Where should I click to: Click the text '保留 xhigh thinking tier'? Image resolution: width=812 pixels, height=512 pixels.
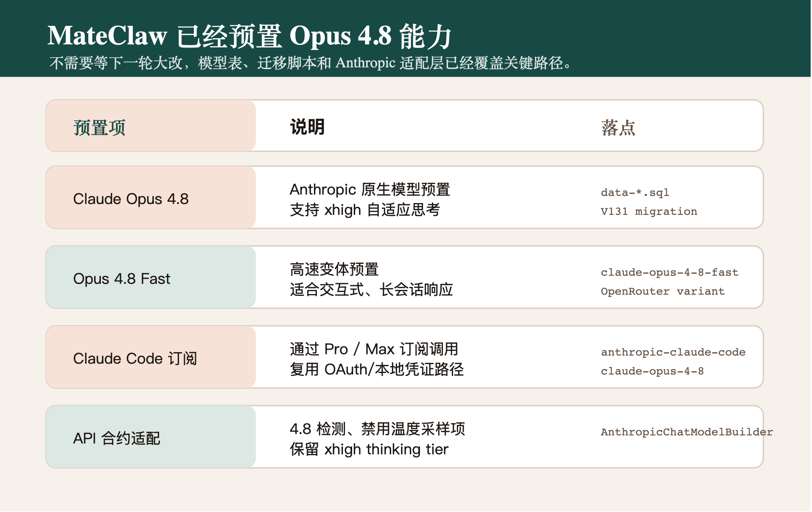pyautogui.click(x=369, y=449)
